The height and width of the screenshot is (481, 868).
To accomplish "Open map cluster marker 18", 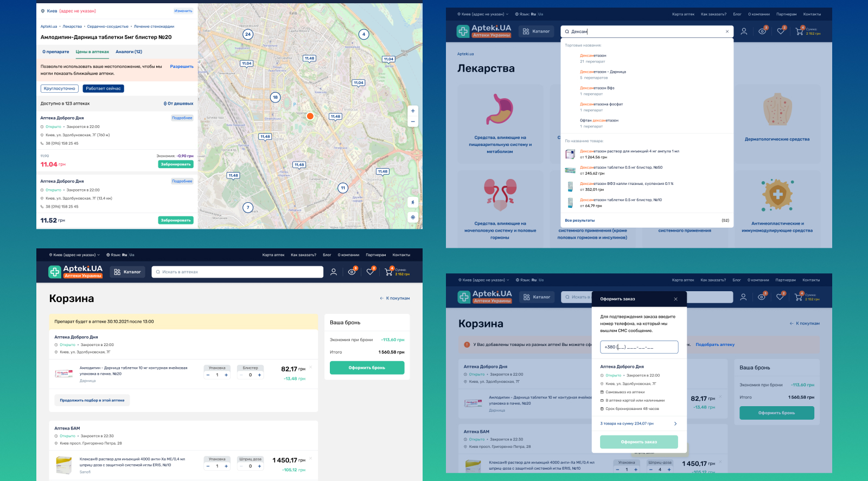I will click(x=275, y=98).
